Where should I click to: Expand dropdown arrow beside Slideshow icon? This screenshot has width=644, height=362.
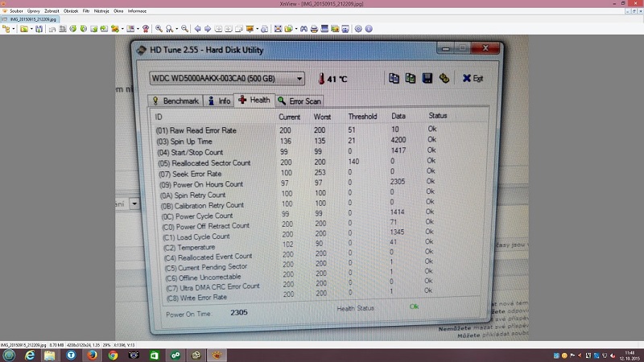coord(258,29)
